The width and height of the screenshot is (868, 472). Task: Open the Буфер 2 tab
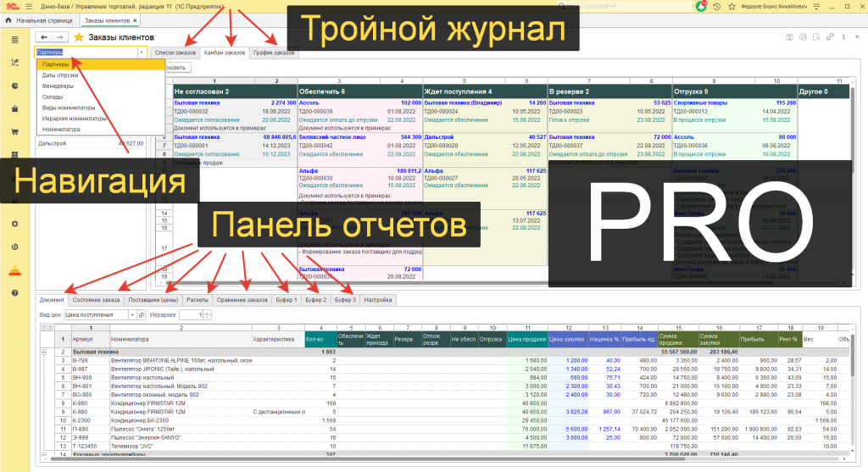(x=315, y=300)
